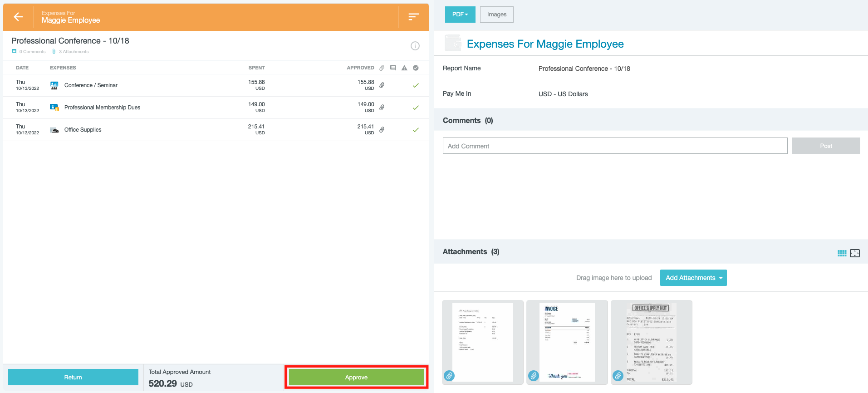Click the back arrow in orange header
Viewport: 868px width, 393px height.
[18, 17]
